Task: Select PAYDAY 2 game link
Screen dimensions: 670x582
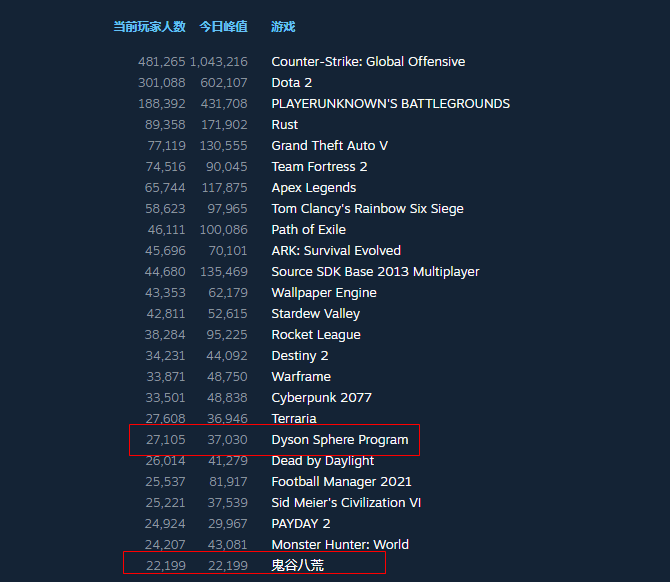Action: click(300, 524)
